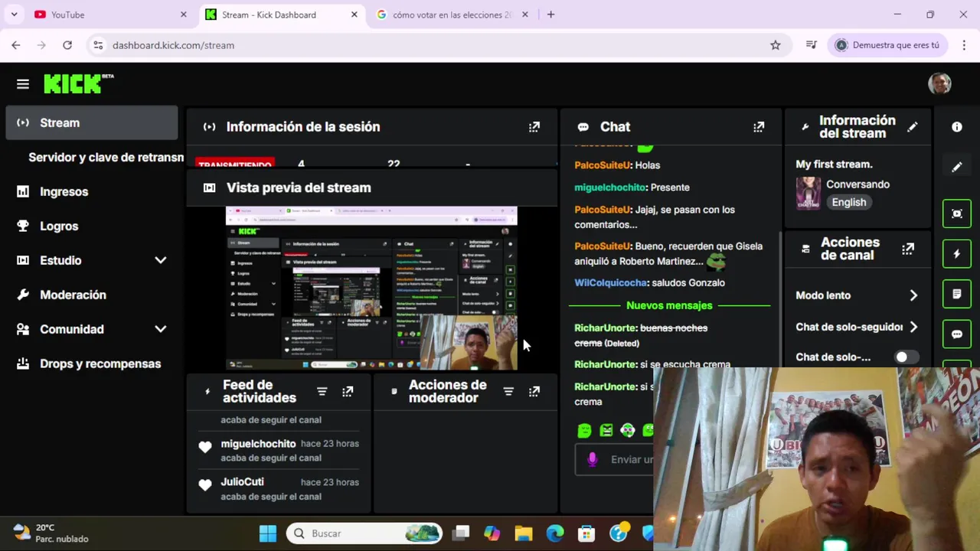980x551 pixels.
Task: Open File Explorer from taskbar
Action: point(524,533)
